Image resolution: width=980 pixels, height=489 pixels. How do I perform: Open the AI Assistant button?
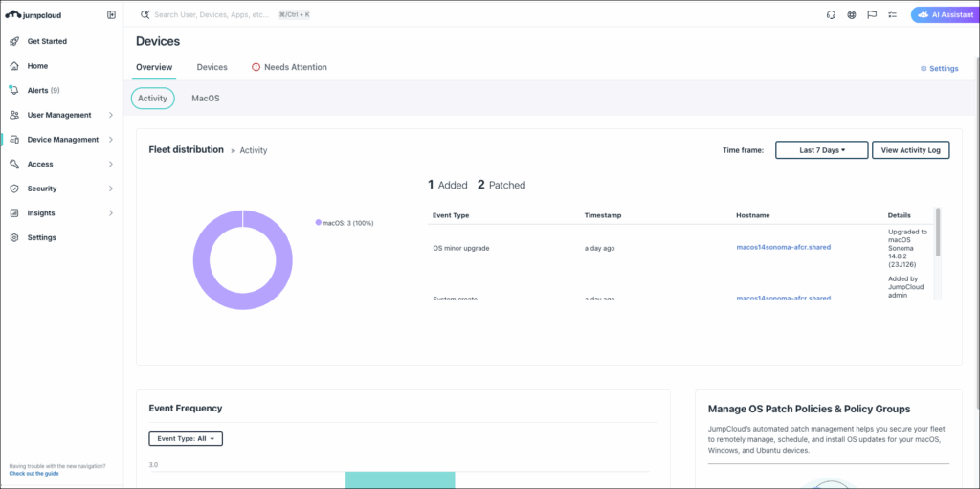(941, 15)
